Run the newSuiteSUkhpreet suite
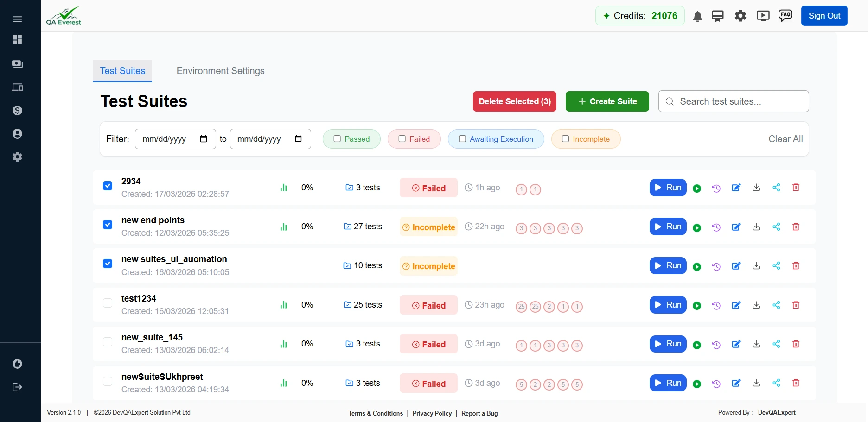The height and width of the screenshot is (422, 868). [x=668, y=383]
